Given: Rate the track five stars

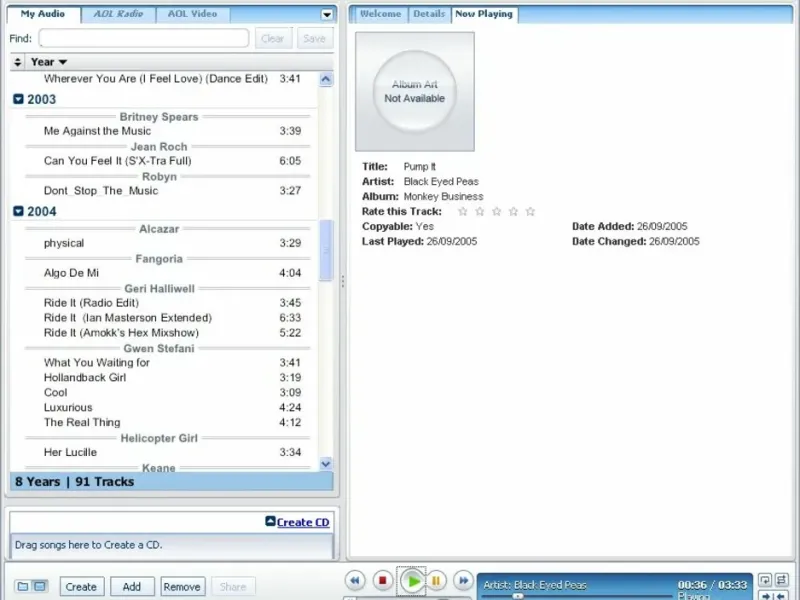Looking at the screenshot, I should (530, 211).
